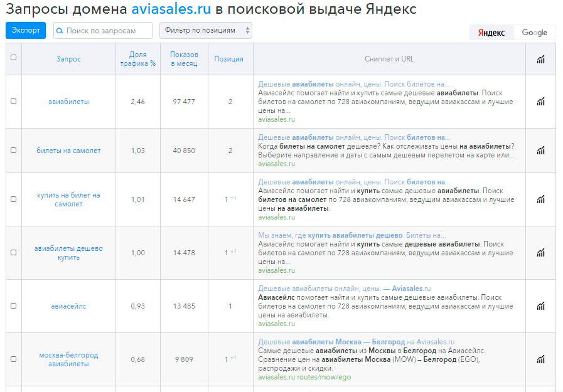Select the Яндекс search engine tab
Viewport: 563px width, 392px height.
(491, 33)
